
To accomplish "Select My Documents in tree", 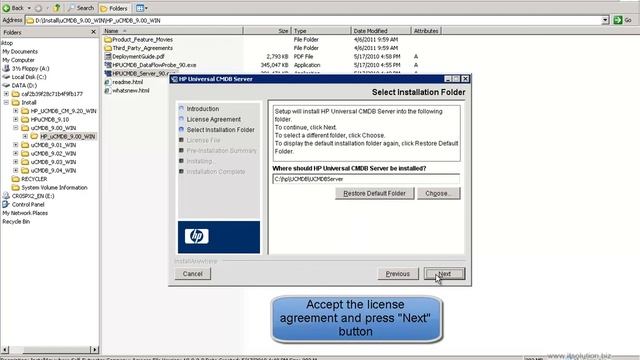I will [20, 52].
